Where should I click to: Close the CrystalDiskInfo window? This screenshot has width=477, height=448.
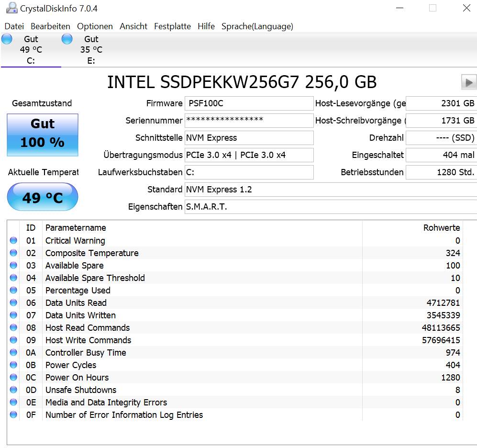(x=466, y=8)
